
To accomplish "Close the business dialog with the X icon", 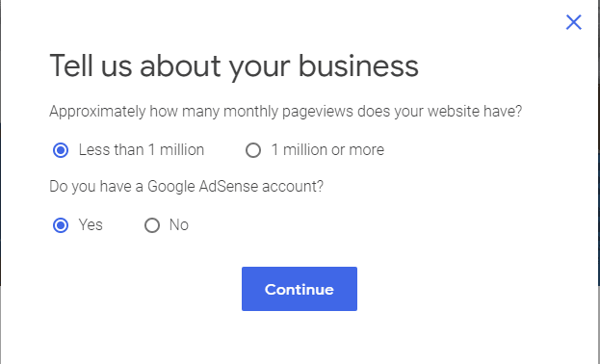I will [x=574, y=22].
